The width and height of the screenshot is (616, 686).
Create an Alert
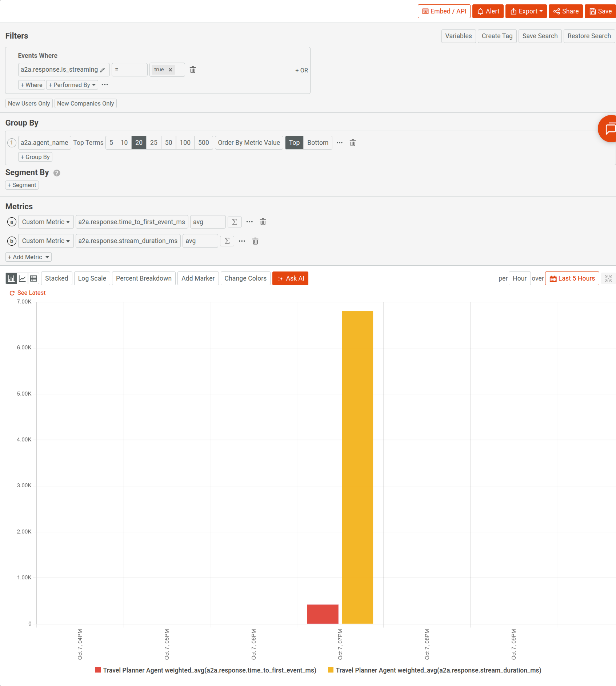[x=488, y=11]
